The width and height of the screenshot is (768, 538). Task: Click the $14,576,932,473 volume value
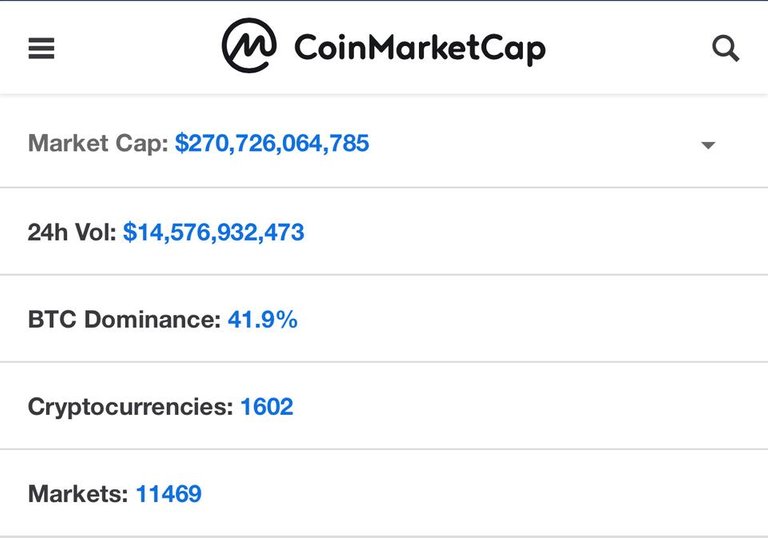click(x=213, y=233)
